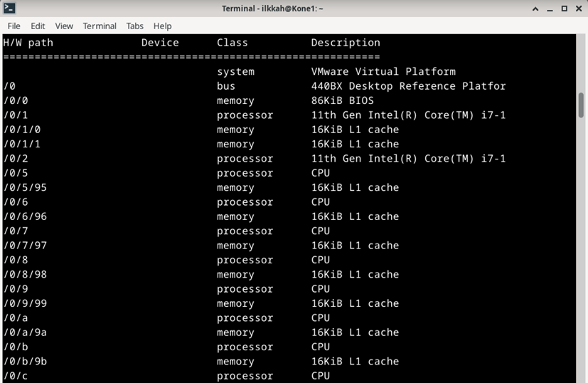Click the 'H/W path' column header text

(28, 43)
